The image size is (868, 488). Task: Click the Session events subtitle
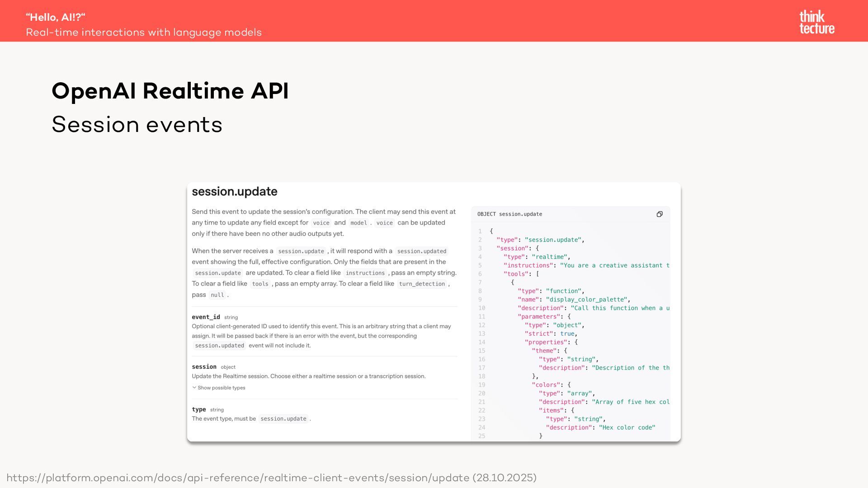click(137, 124)
